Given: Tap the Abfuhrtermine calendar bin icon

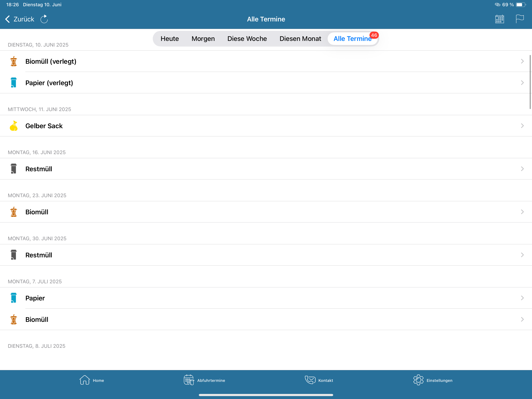Looking at the screenshot, I should [x=189, y=380].
